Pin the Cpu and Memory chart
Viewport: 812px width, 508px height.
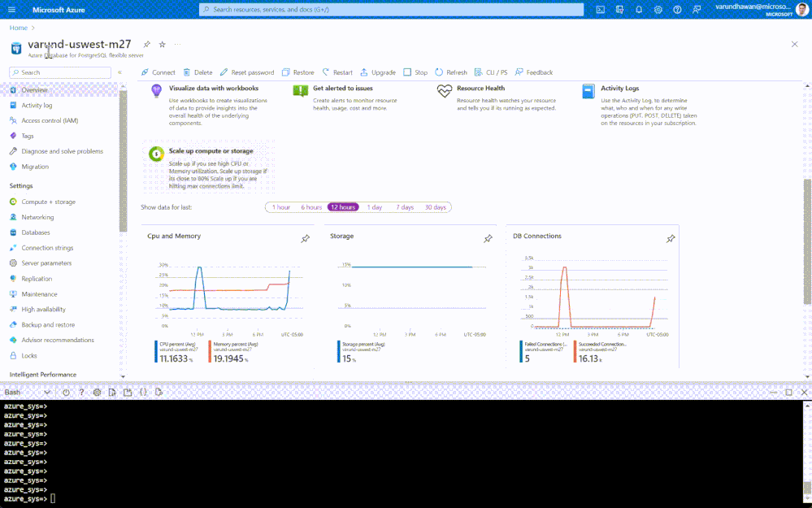point(306,239)
